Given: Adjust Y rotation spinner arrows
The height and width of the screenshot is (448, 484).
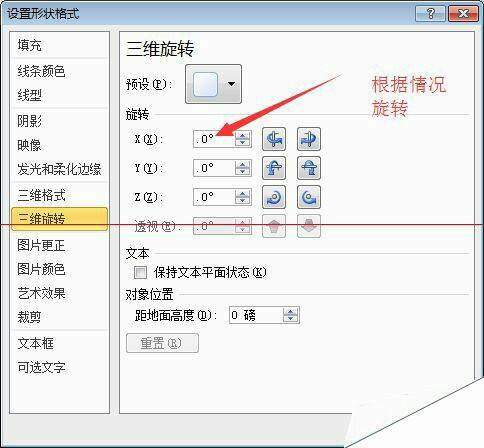Looking at the screenshot, I should coord(243,168).
